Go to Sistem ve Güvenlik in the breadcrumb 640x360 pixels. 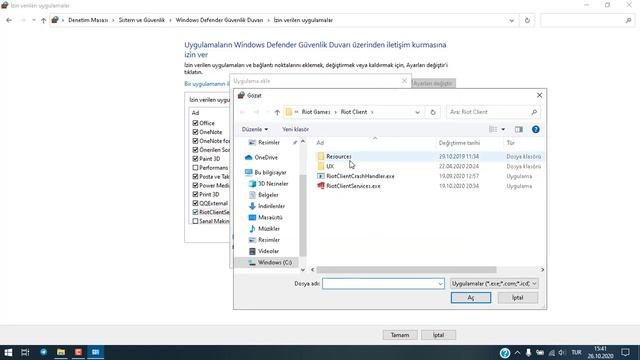tap(142, 20)
